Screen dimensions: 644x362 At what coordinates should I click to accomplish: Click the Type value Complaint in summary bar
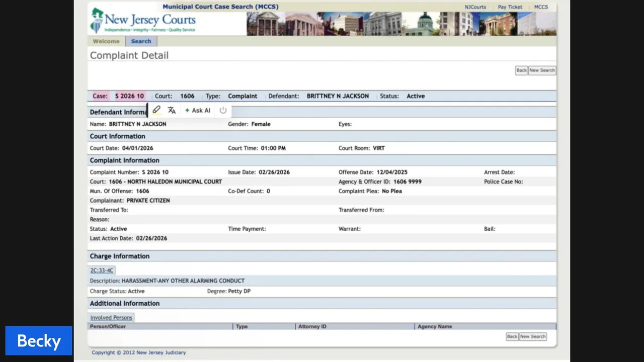pyautogui.click(x=243, y=96)
